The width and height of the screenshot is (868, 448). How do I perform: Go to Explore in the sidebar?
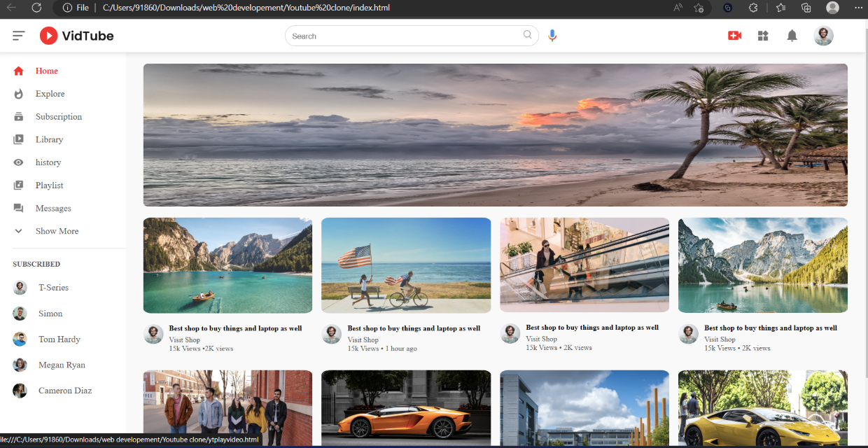pyautogui.click(x=50, y=94)
